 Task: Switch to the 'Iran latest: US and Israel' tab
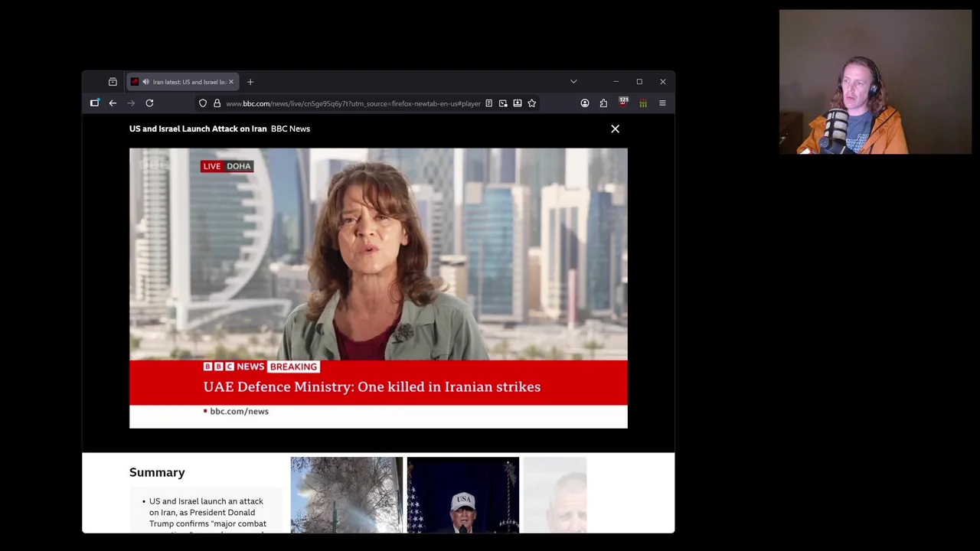pyautogui.click(x=184, y=82)
